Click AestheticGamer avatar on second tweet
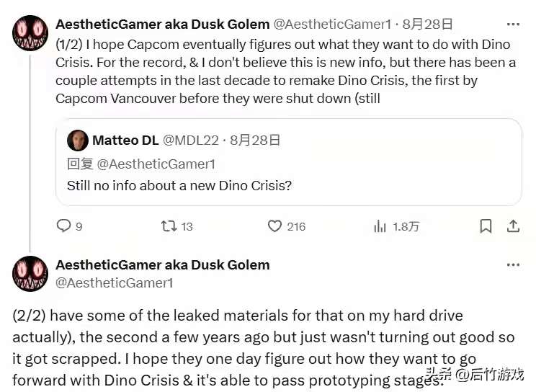Image resolution: width=536 pixels, height=392 pixels. coord(30,274)
